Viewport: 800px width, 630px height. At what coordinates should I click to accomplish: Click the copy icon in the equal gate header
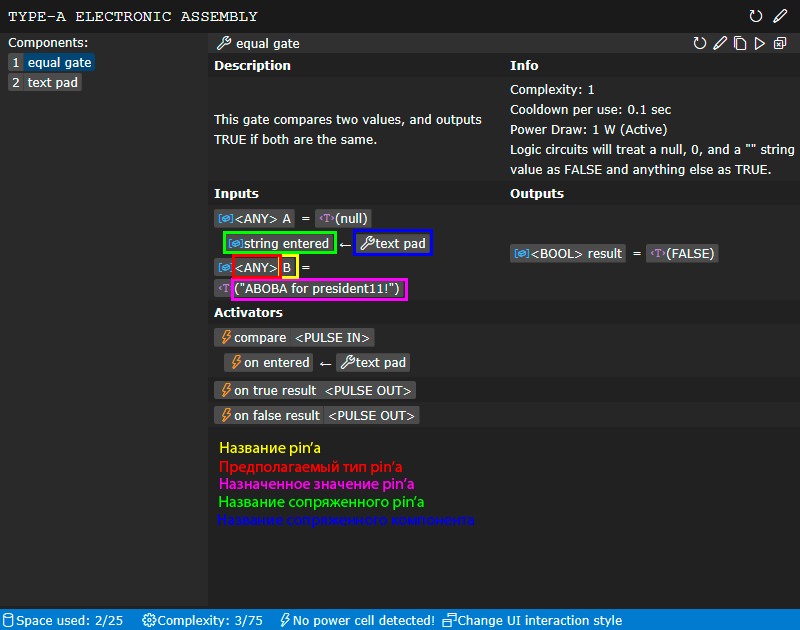tap(740, 43)
